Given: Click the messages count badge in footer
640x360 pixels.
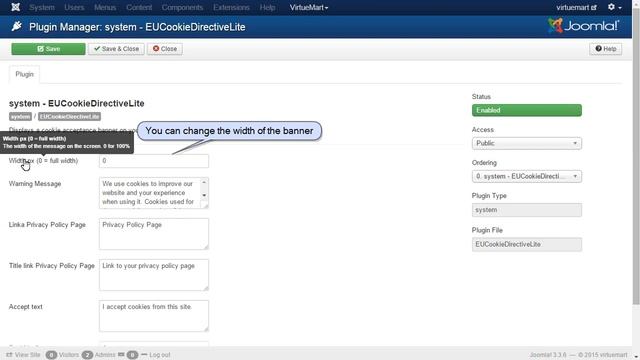Looking at the screenshot, I should 132,355.
